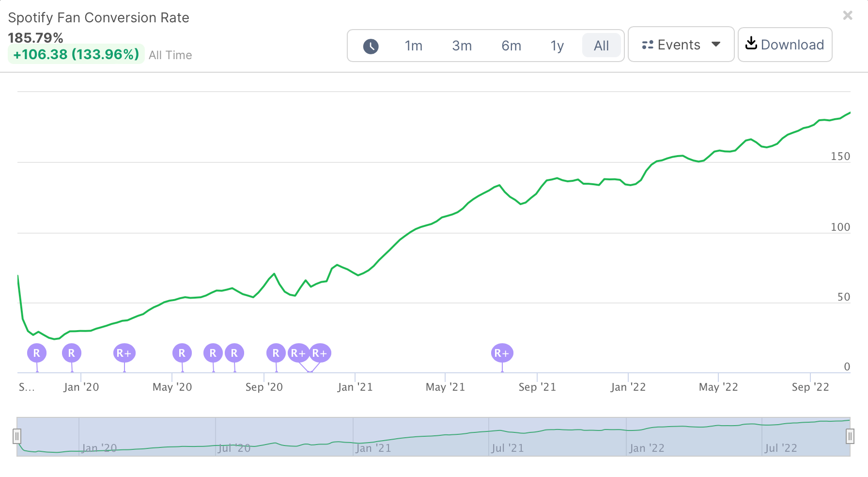Select the 1m time range
868x477 pixels.
point(413,46)
